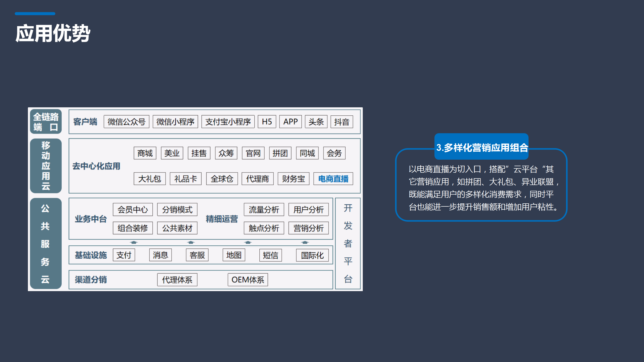Click the 财务宝 box
The image size is (644, 362).
[x=294, y=179]
